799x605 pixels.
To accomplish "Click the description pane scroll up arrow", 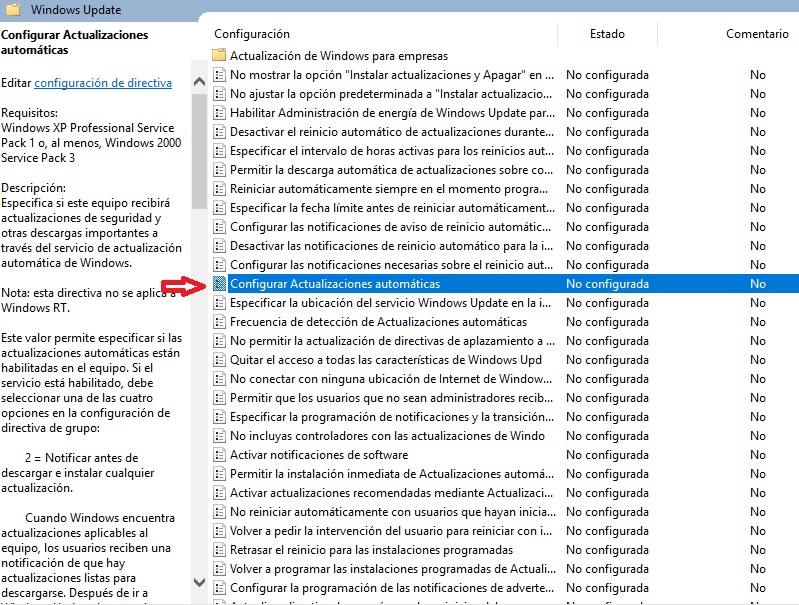I will pyautogui.click(x=199, y=81).
